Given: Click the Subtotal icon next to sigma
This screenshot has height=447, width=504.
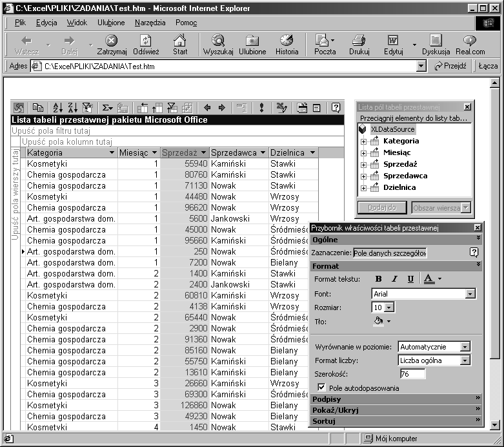Looking at the screenshot, I should (123, 107).
